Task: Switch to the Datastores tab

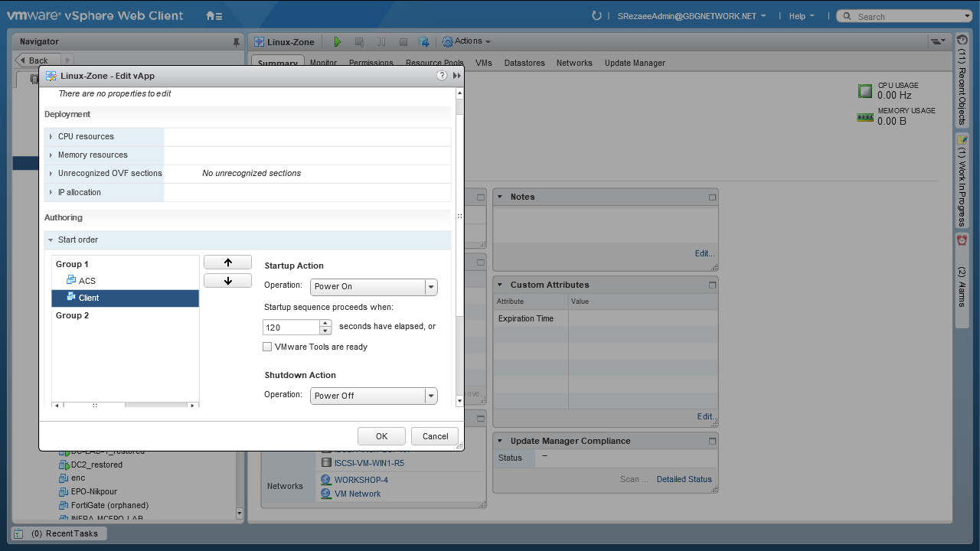Action: coord(524,63)
